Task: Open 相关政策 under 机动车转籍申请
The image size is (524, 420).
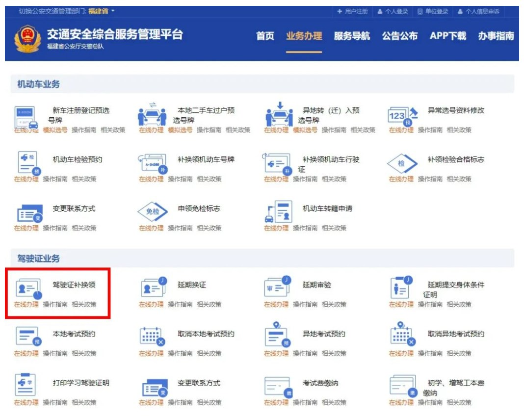Action: (x=334, y=228)
